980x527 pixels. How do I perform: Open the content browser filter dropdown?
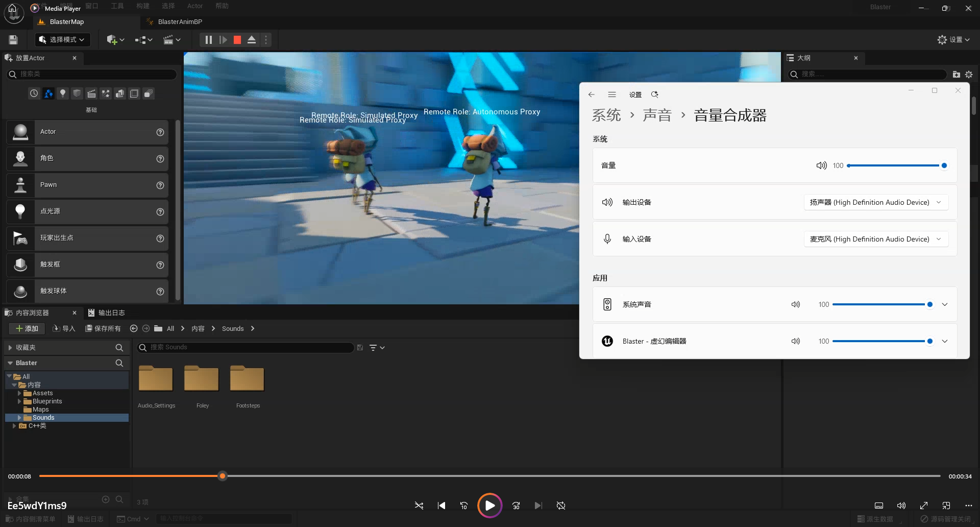[x=377, y=348]
